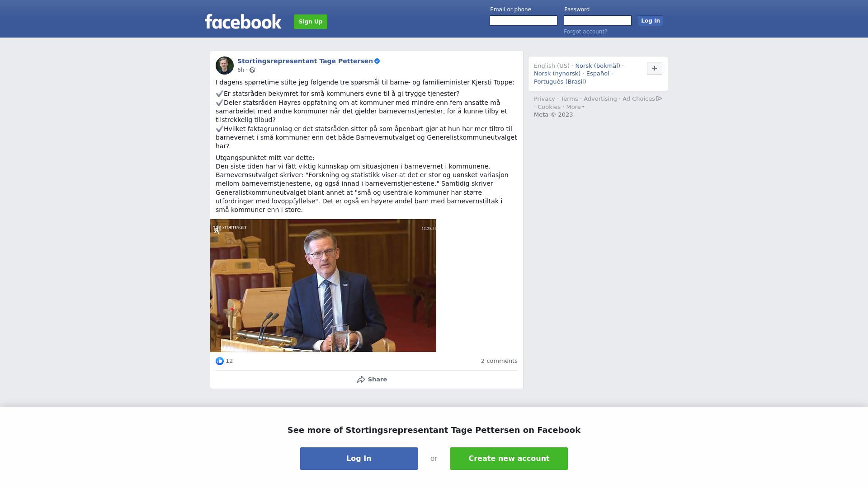868x488 pixels.
Task: Switch language to Português (Brasil)
Action: 560,82
